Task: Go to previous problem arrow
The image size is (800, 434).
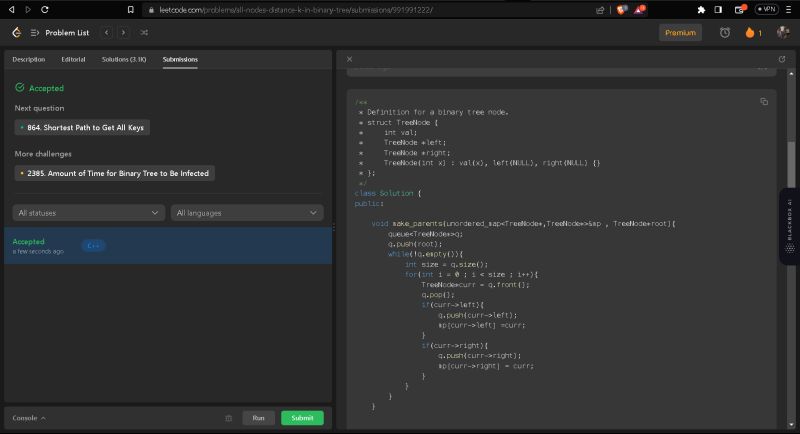Action: 106,33
